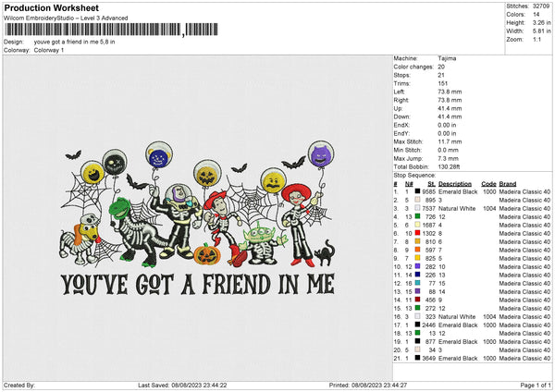Click the 'Brand' column header

[x=508, y=184]
